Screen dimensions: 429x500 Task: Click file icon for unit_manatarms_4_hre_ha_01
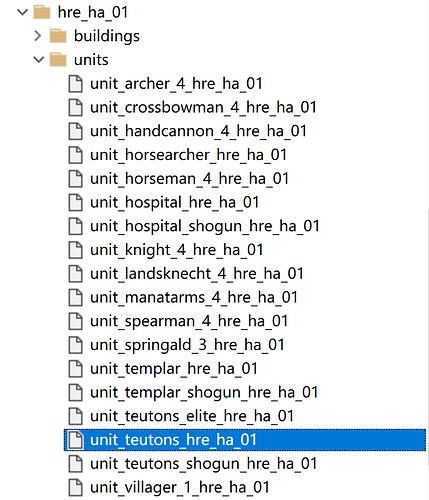[x=76, y=298]
